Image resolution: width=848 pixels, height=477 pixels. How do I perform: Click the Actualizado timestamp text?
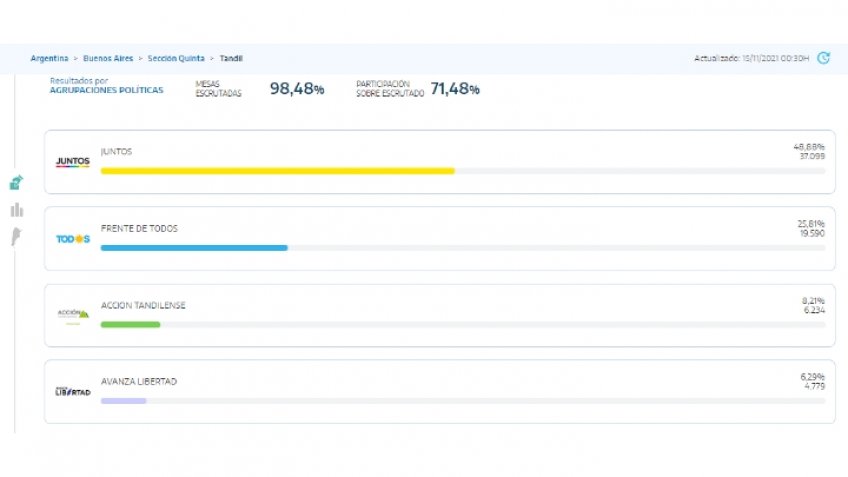[752, 58]
